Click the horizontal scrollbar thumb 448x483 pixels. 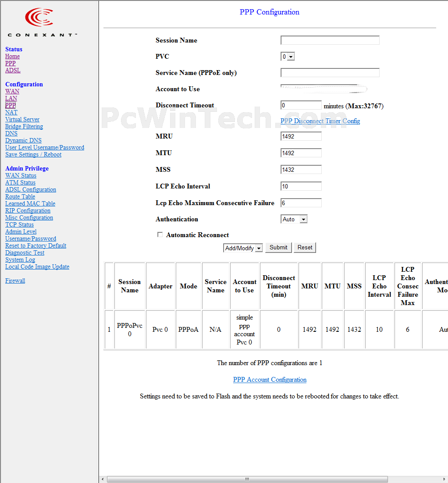pyautogui.click(x=247, y=479)
